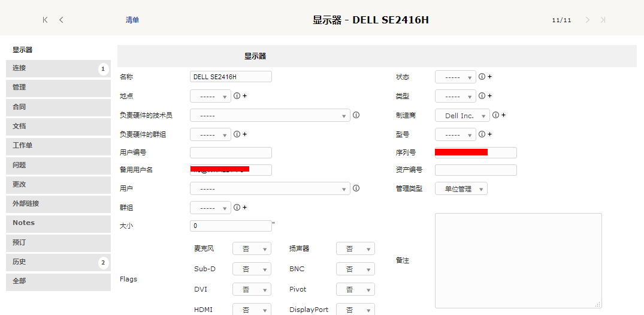Open the Notes sidebar tab

[58, 223]
